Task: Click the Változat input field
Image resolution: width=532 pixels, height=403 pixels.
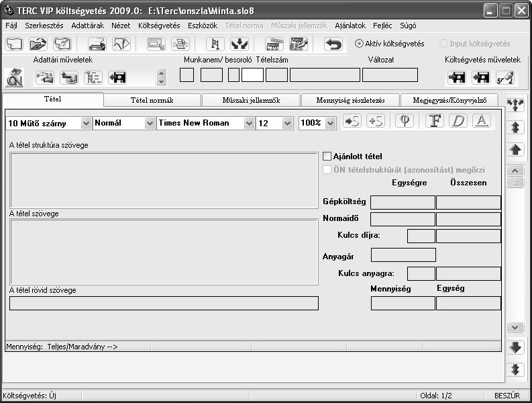Action: tap(390, 75)
